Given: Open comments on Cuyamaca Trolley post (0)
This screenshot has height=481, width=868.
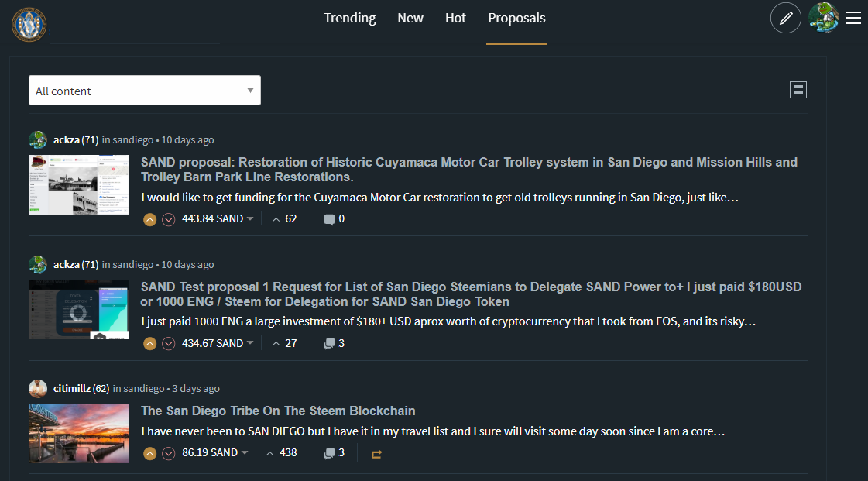Looking at the screenshot, I should tap(334, 219).
